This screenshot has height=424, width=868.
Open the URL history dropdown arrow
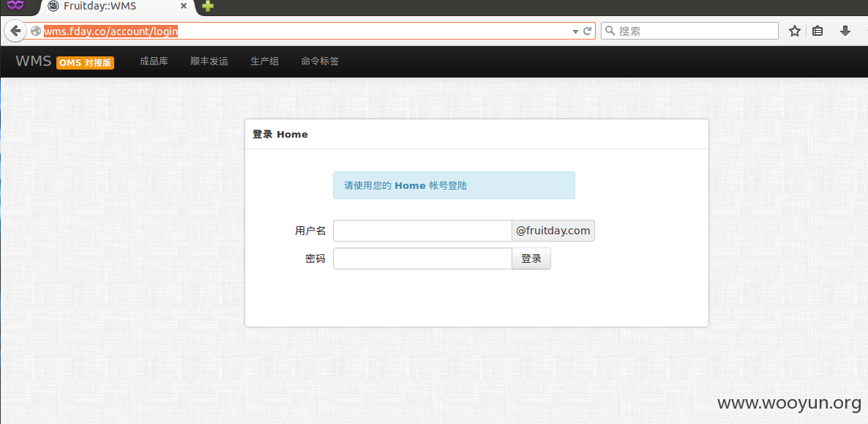pos(575,31)
